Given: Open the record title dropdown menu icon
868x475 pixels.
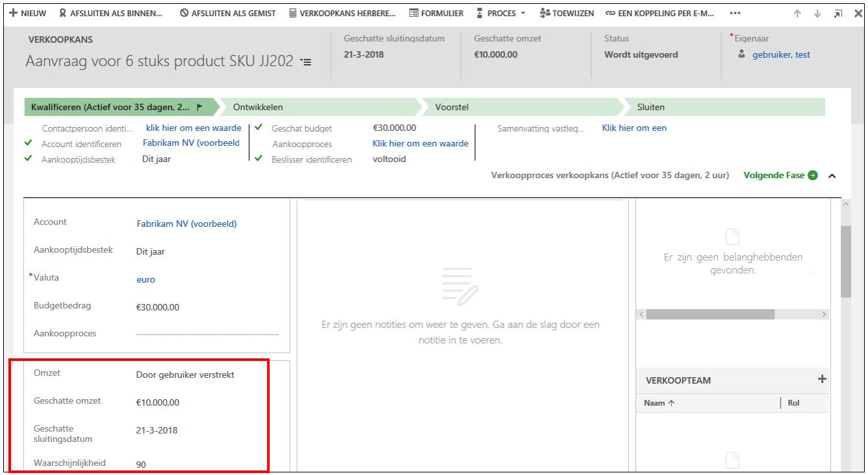Looking at the screenshot, I should tap(306, 62).
